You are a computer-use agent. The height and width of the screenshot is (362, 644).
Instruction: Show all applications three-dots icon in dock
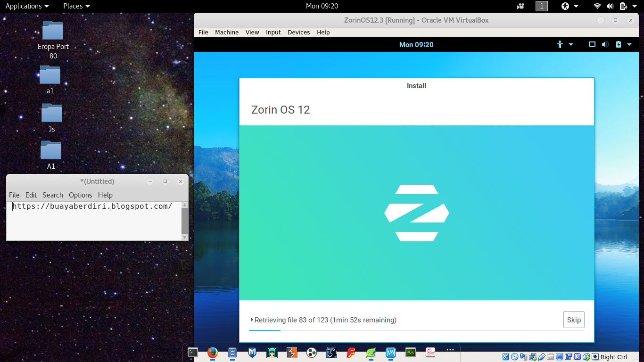tap(450, 350)
